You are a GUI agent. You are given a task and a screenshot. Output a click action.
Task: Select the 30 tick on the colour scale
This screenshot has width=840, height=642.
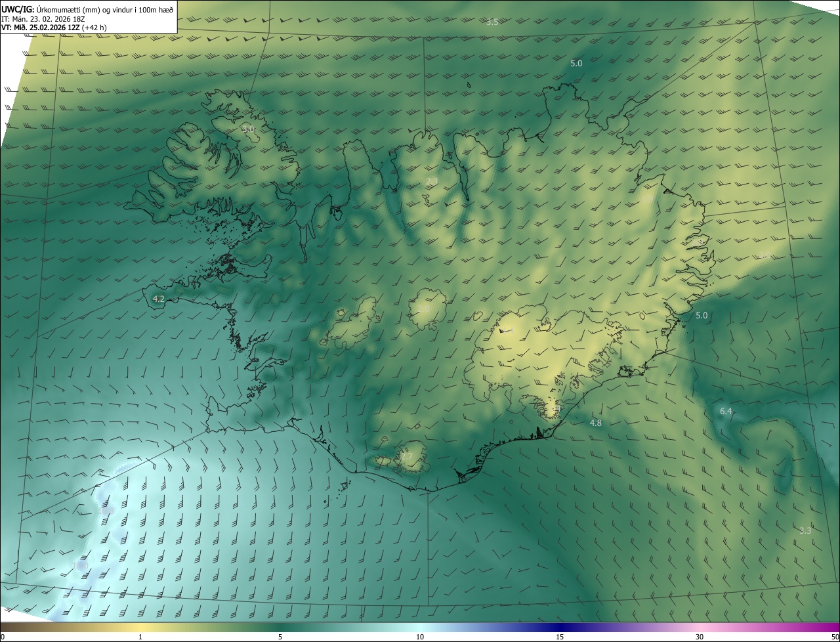click(700, 637)
